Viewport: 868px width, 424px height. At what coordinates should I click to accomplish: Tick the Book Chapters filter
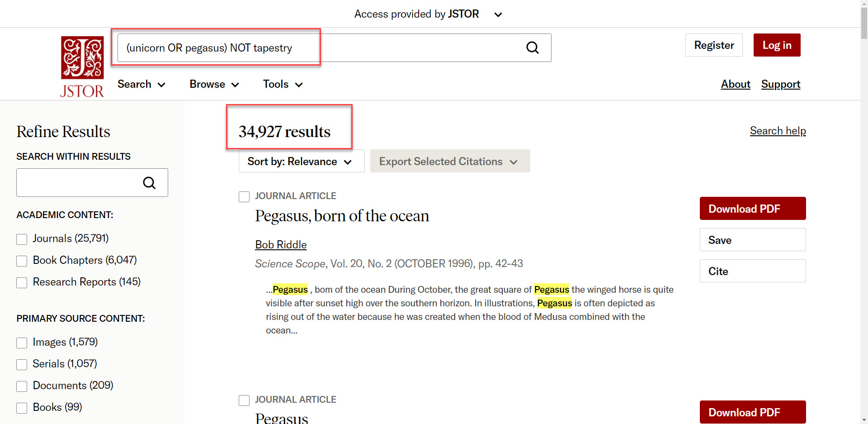(x=22, y=261)
